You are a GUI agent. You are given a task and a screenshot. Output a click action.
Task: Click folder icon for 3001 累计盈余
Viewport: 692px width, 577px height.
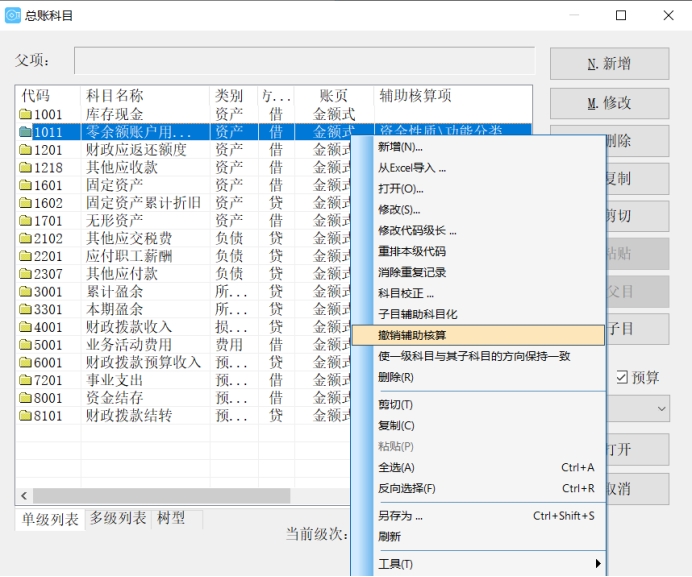point(26,292)
